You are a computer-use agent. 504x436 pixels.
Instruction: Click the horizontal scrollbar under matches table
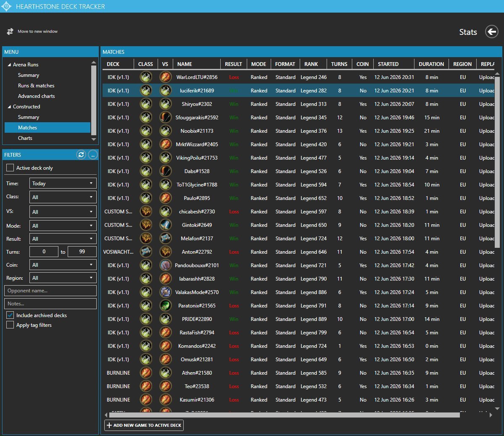pos(285,415)
